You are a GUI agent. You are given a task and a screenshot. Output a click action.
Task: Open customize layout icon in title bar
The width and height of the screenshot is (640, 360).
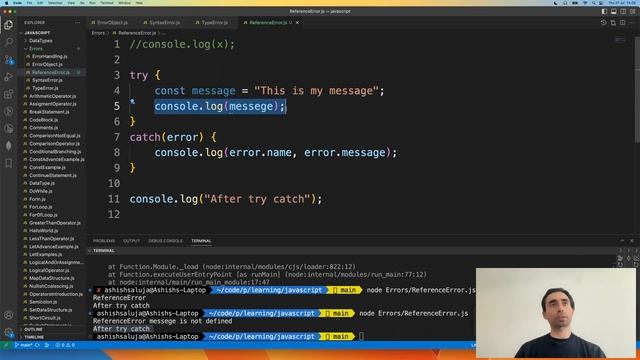pyautogui.click(x=633, y=11)
